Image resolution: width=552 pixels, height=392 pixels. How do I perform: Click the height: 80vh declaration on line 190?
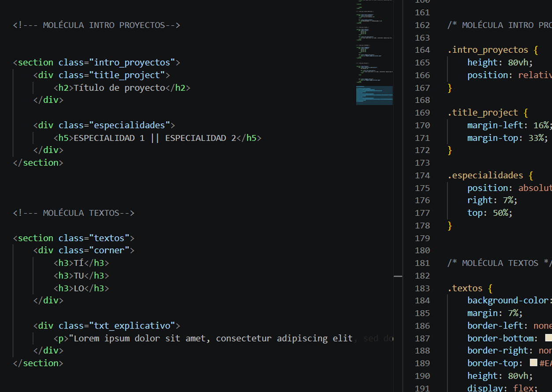pos(500,376)
